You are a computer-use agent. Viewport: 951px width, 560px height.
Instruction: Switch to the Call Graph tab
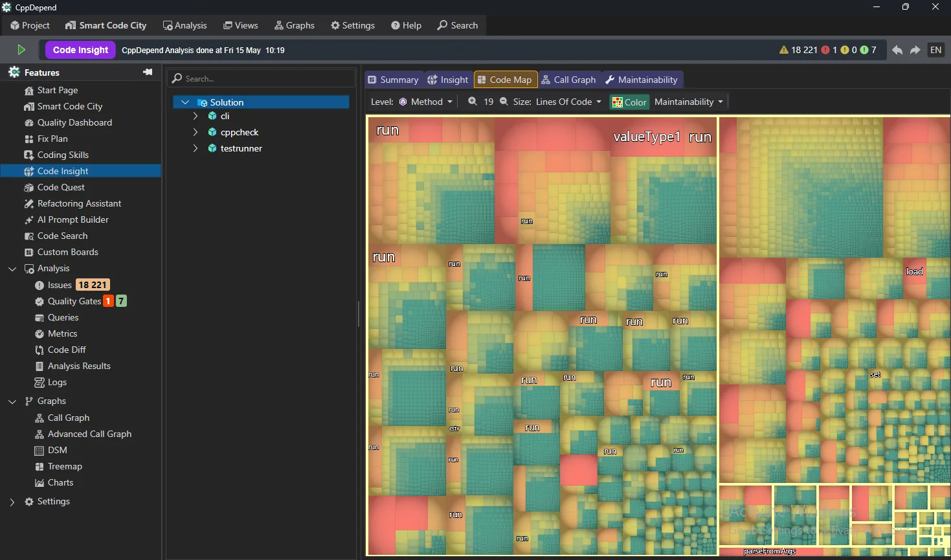(568, 80)
